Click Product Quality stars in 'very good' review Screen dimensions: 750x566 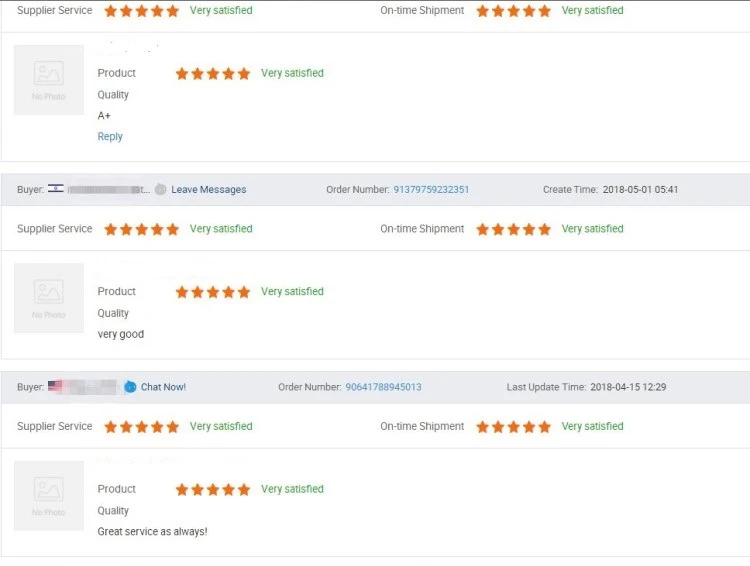tap(213, 292)
